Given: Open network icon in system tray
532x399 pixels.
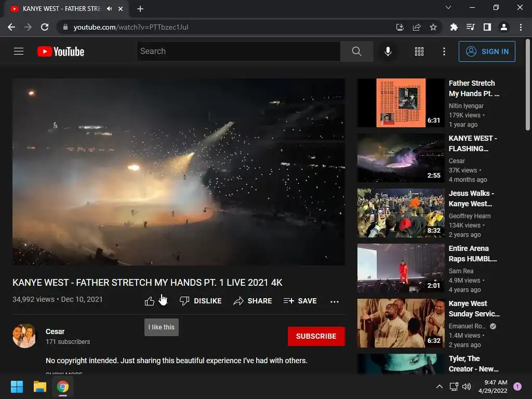Looking at the screenshot, I should (454, 387).
